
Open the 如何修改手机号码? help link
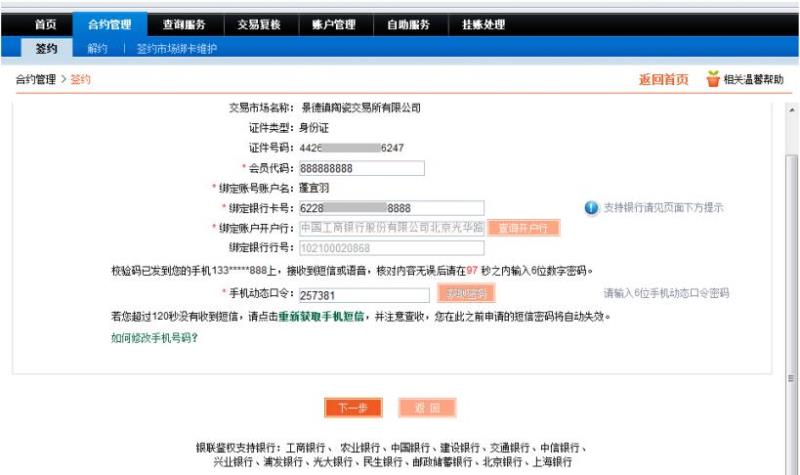(x=154, y=338)
